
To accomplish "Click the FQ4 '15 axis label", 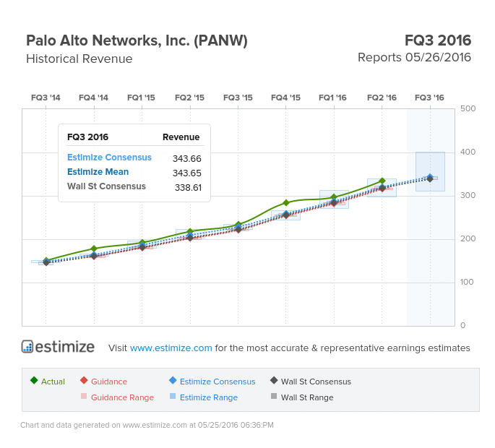I will pos(285,98).
